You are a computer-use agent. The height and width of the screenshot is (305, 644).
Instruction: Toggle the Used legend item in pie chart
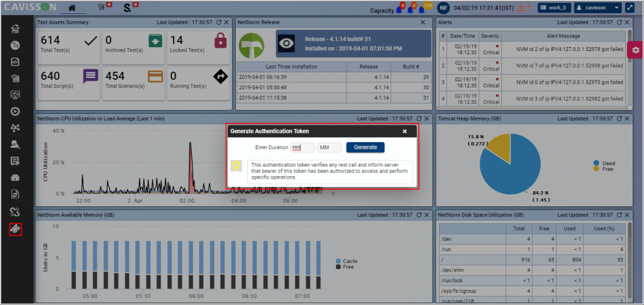(604, 164)
